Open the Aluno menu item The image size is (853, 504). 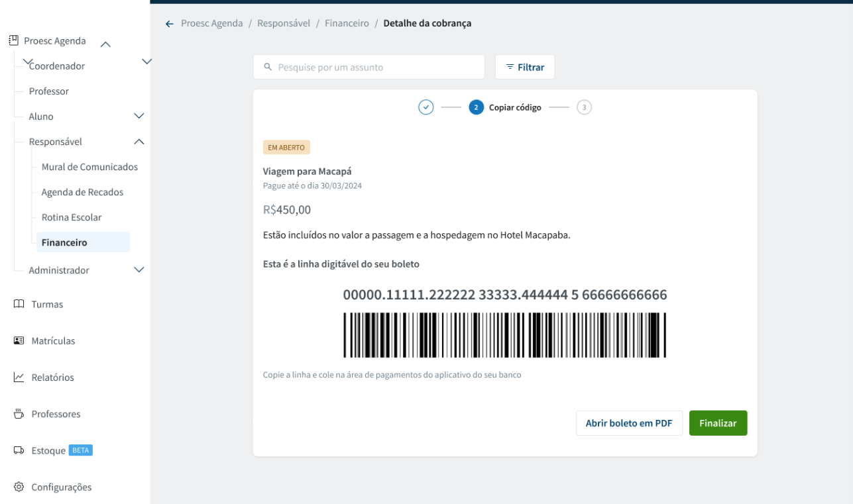pyautogui.click(x=41, y=116)
